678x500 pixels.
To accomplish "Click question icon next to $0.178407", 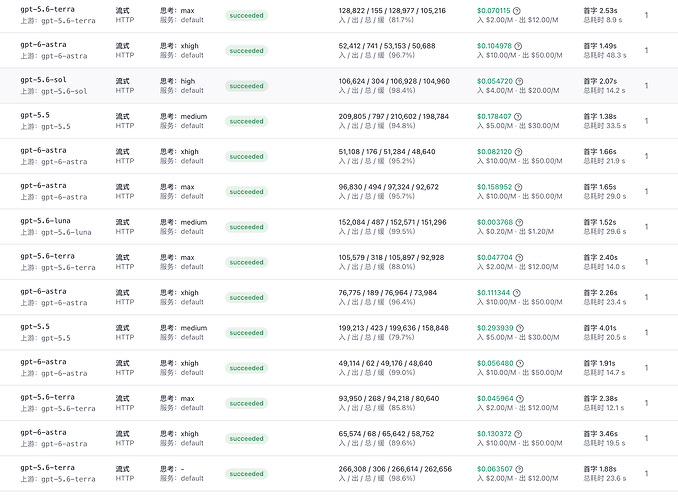I will pyautogui.click(x=518, y=116).
